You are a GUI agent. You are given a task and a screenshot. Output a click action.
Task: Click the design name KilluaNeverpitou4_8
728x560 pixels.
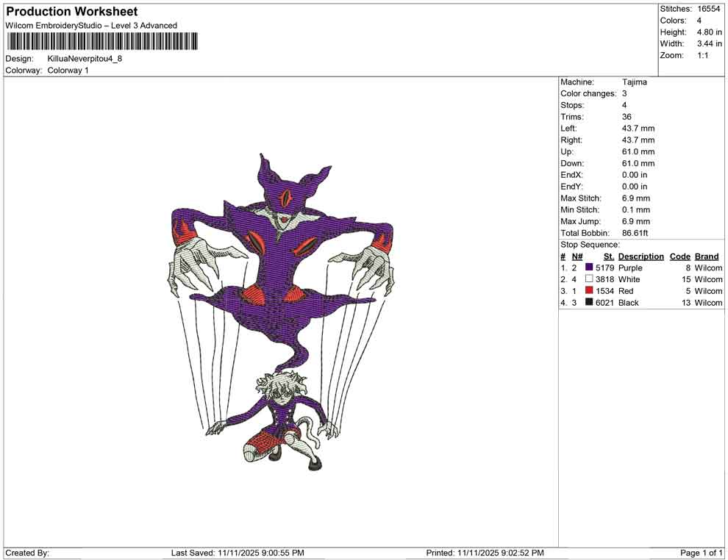85,59
